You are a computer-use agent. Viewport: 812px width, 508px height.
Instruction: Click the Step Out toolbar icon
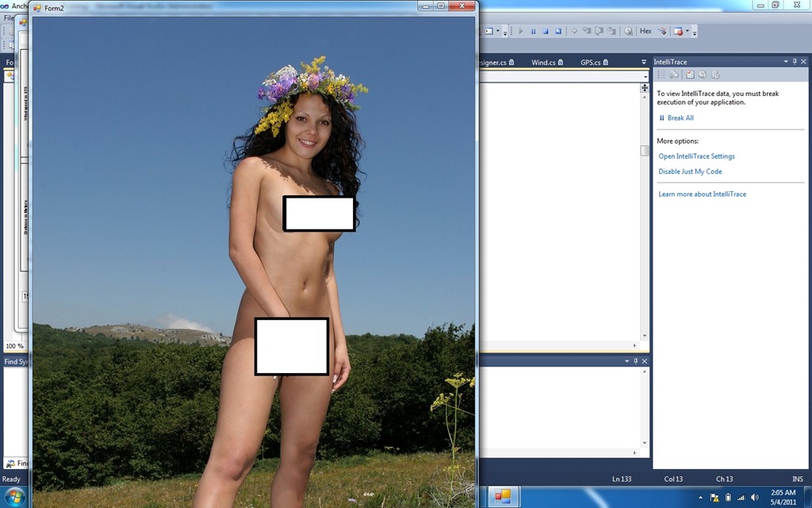pyautogui.click(x=611, y=31)
